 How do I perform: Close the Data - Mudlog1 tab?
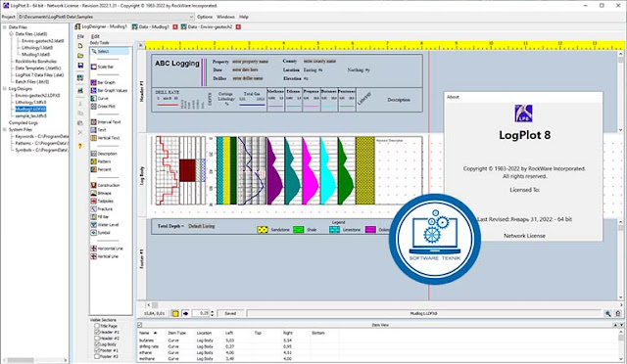[175, 27]
